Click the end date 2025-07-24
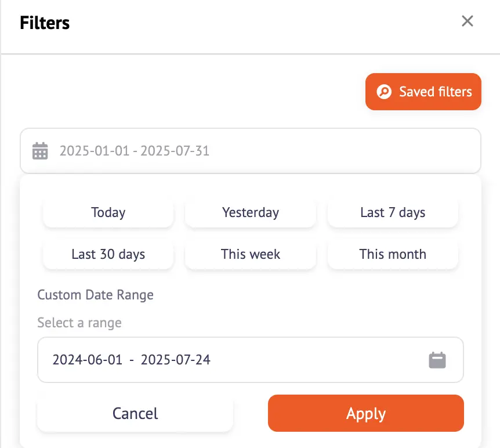This screenshot has height=448, width=500. coord(176,360)
